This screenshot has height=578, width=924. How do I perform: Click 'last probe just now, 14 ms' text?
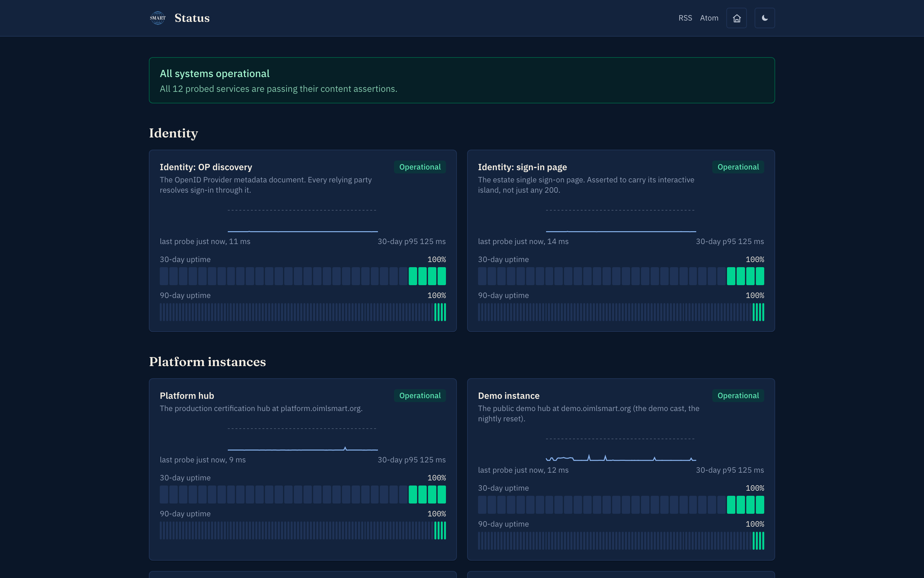(523, 241)
